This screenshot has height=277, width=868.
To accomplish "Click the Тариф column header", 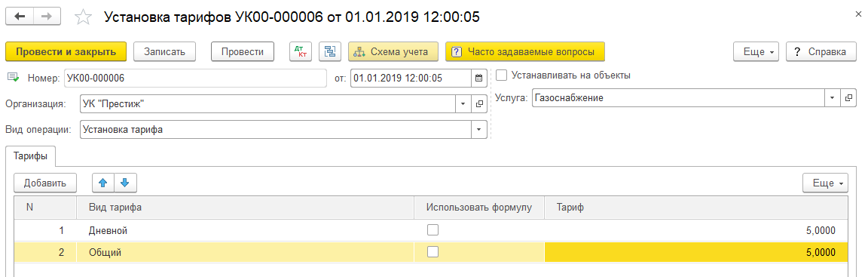I will [x=696, y=208].
